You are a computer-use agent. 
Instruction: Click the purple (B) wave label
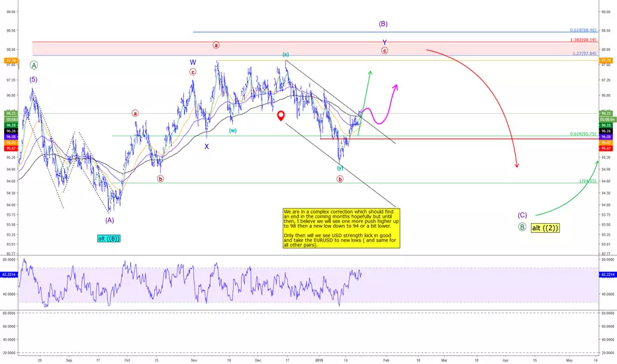(x=383, y=24)
